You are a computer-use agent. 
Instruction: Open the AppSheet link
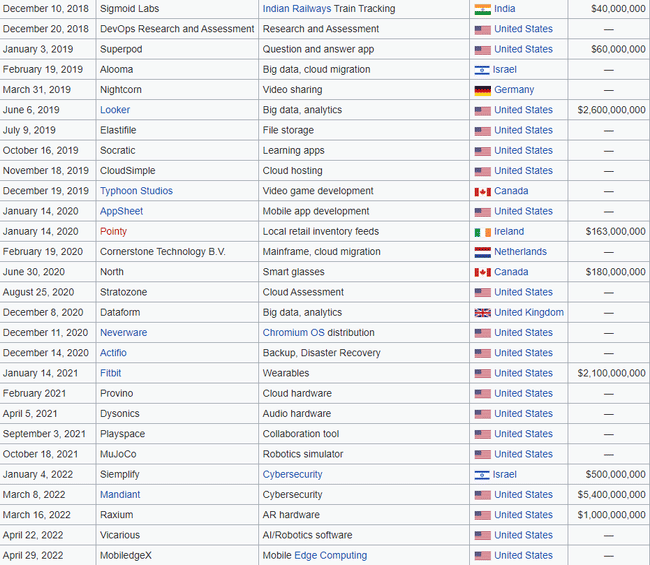[x=121, y=211]
